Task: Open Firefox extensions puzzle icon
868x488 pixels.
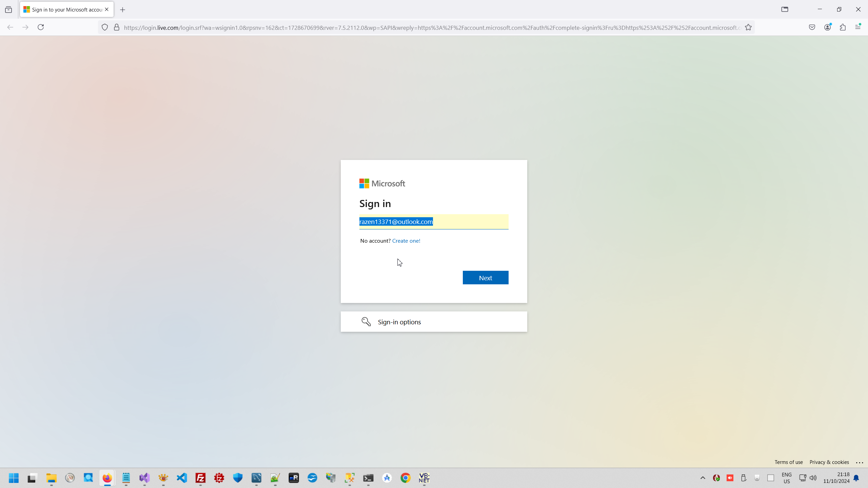Action: tap(843, 27)
